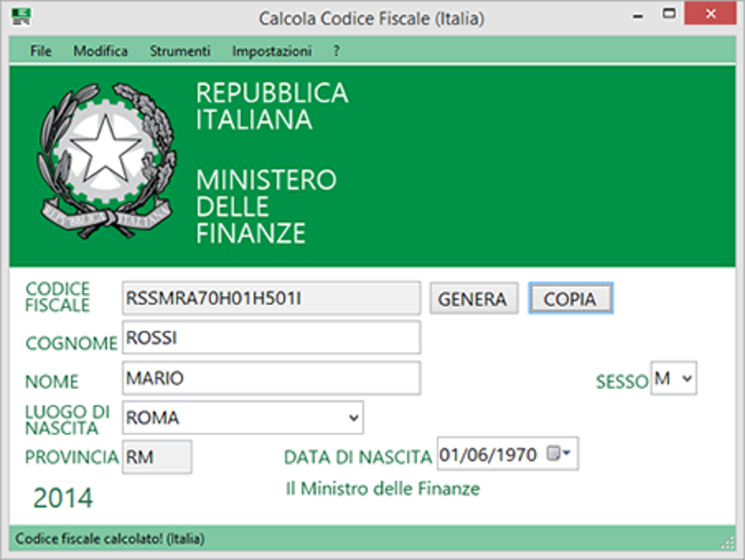Click the Provincia field showing RM
The image size is (745, 560).
pyautogui.click(x=157, y=457)
